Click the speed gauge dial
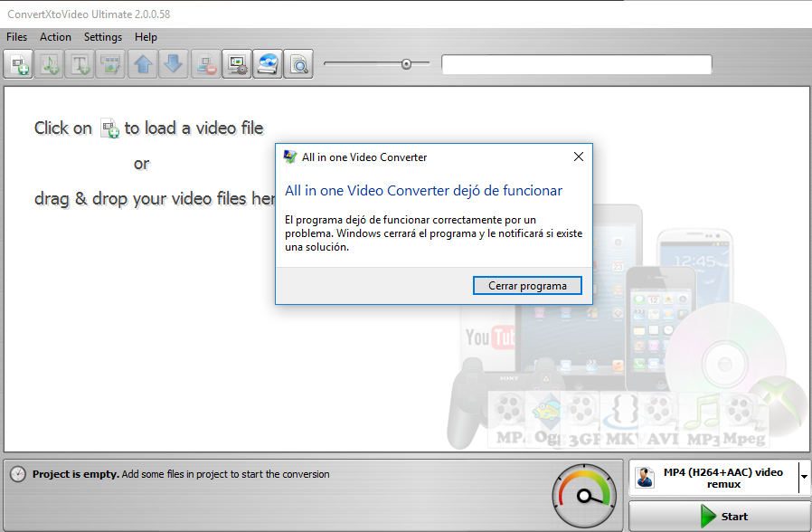Image resolution: width=812 pixels, height=532 pixels. click(584, 496)
